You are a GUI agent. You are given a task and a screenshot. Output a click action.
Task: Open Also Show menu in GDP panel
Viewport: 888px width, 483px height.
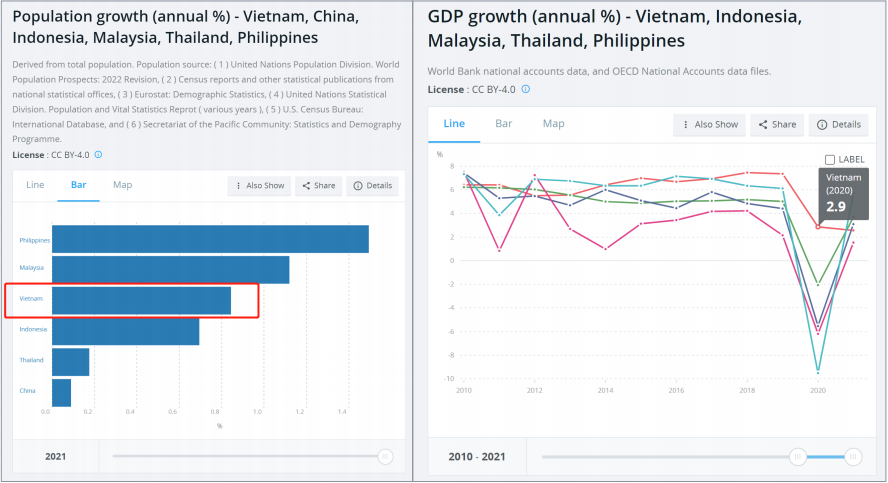click(709, 125)
